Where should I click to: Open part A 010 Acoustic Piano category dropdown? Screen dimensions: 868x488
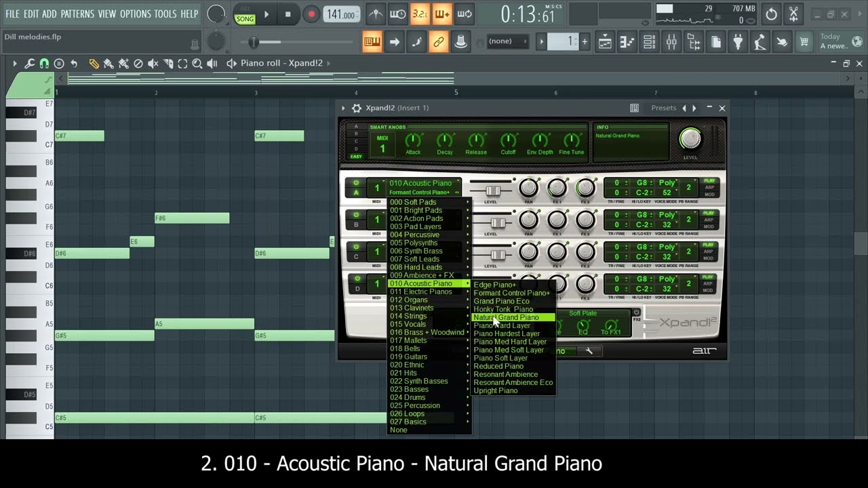pyautogui.click(x=424, y=183)
